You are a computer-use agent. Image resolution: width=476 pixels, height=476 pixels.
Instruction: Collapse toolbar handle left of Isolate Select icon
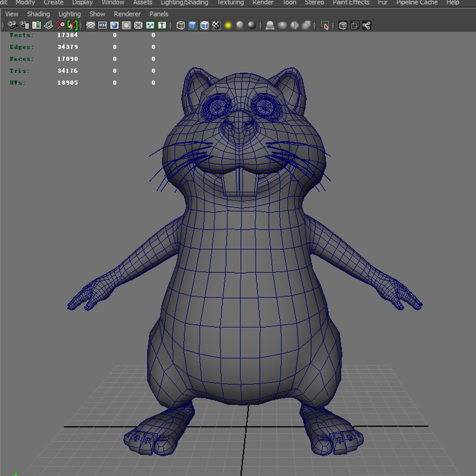coord(315,25)
